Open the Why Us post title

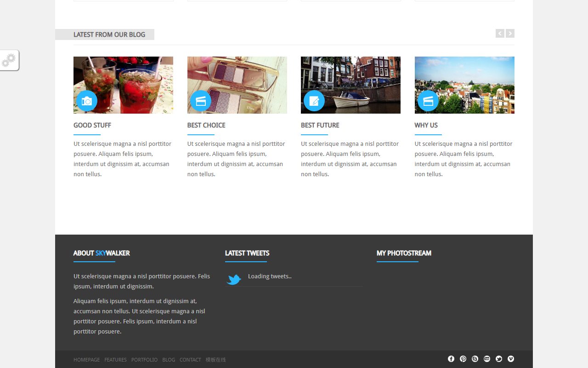426,125
